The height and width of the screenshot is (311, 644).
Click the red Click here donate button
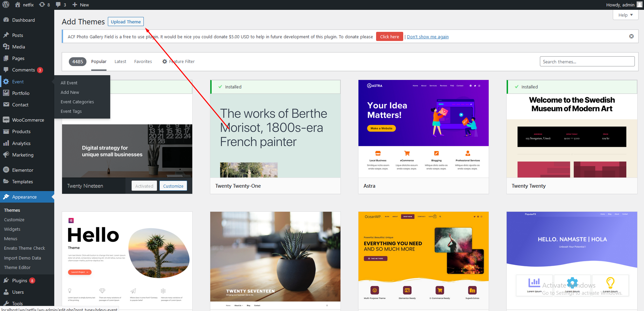tap(390, 37)
